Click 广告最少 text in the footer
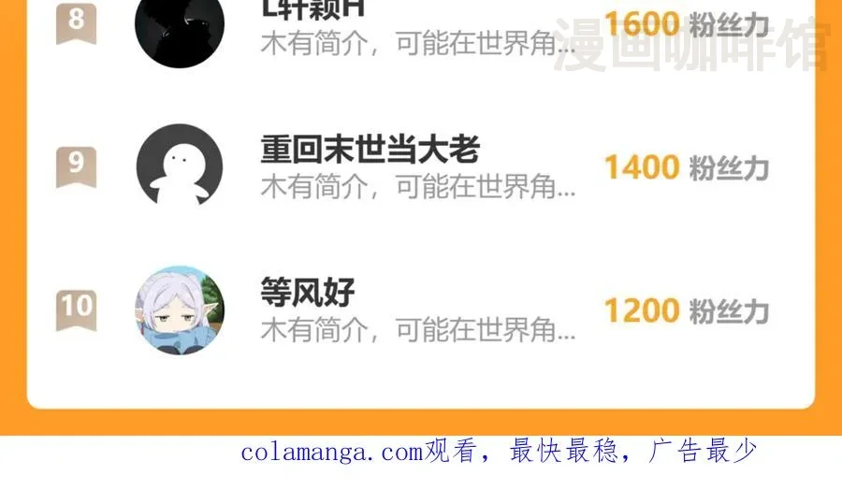 coord(703,451)
